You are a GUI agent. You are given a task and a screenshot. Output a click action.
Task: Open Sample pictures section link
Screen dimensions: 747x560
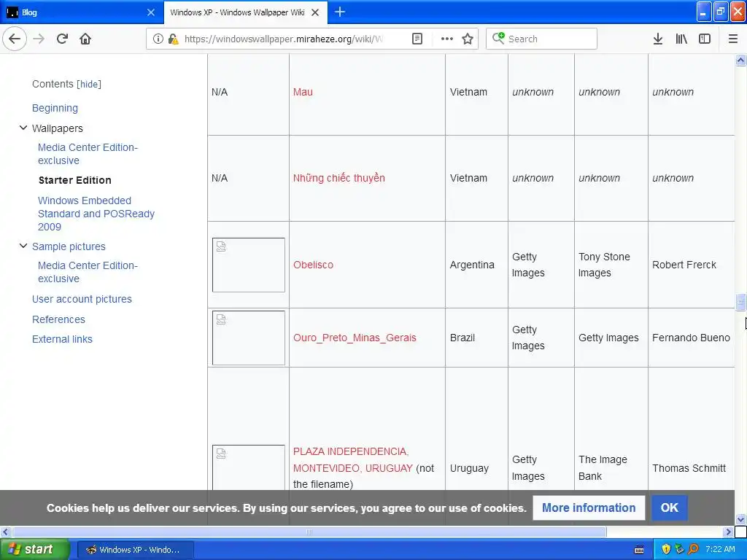(x=69, y=246)
